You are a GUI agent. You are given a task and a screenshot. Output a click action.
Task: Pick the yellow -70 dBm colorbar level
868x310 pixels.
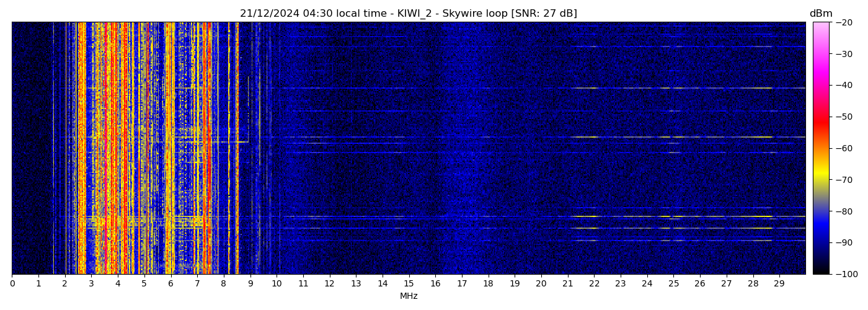tap(821, 180)
